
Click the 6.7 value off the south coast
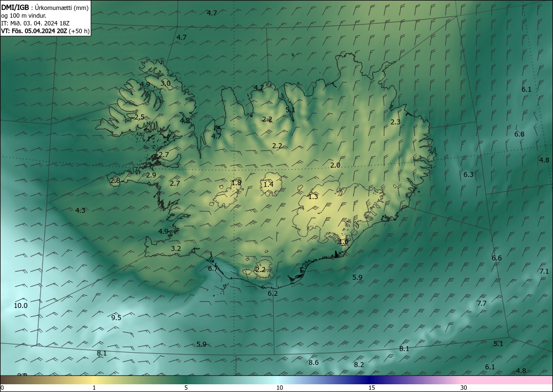pyautogui.click(x=213, y=269)
